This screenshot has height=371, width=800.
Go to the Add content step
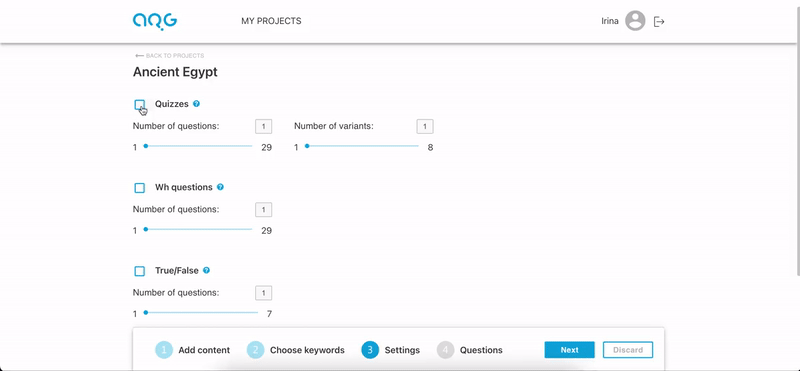(204, 350)
